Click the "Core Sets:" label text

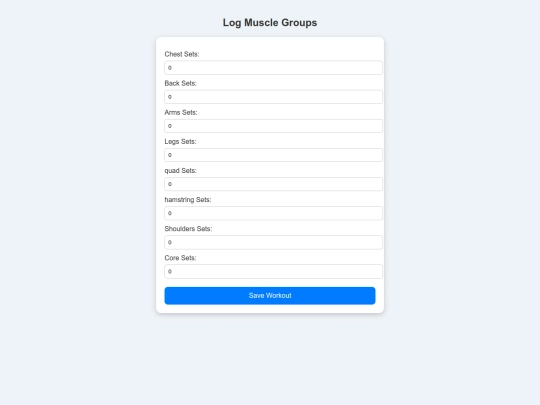coord(180,258)
